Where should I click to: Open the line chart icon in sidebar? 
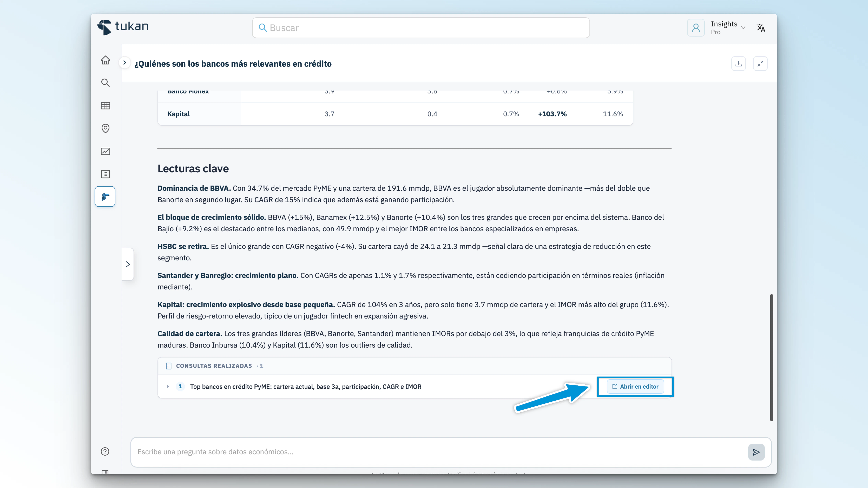(106, 151)
